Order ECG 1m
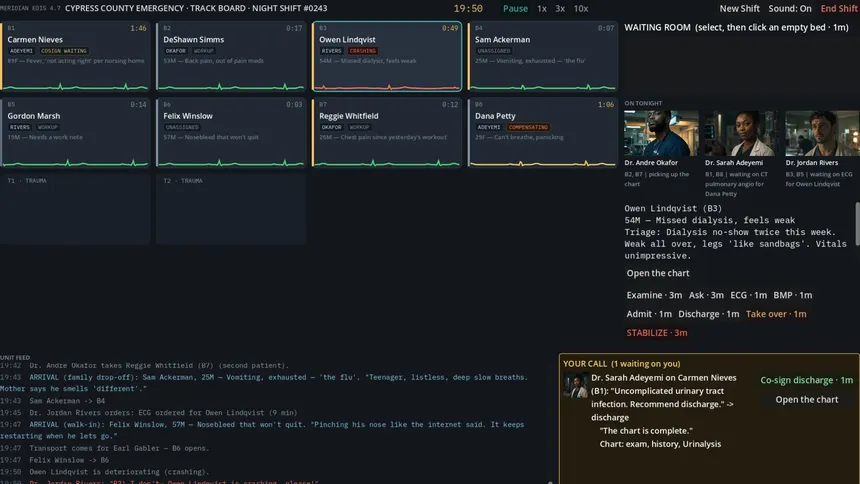This screenshot has height=484, width=860. pyautogui.click(x=748, y=295)
